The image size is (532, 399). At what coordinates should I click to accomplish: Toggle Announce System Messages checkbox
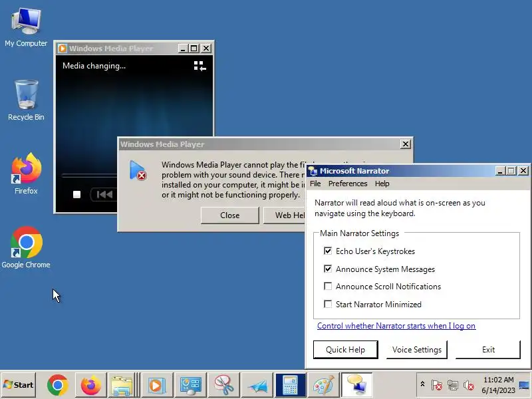[x=328, y=269]
